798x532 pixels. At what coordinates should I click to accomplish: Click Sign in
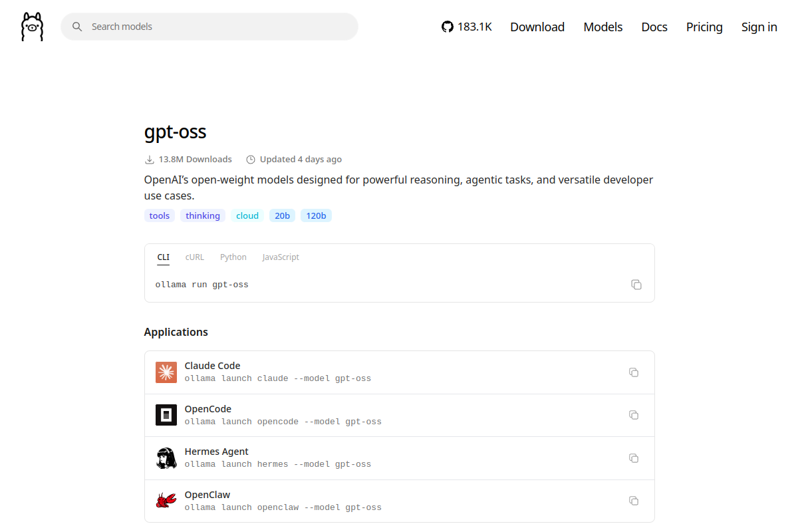pos(759,27)
